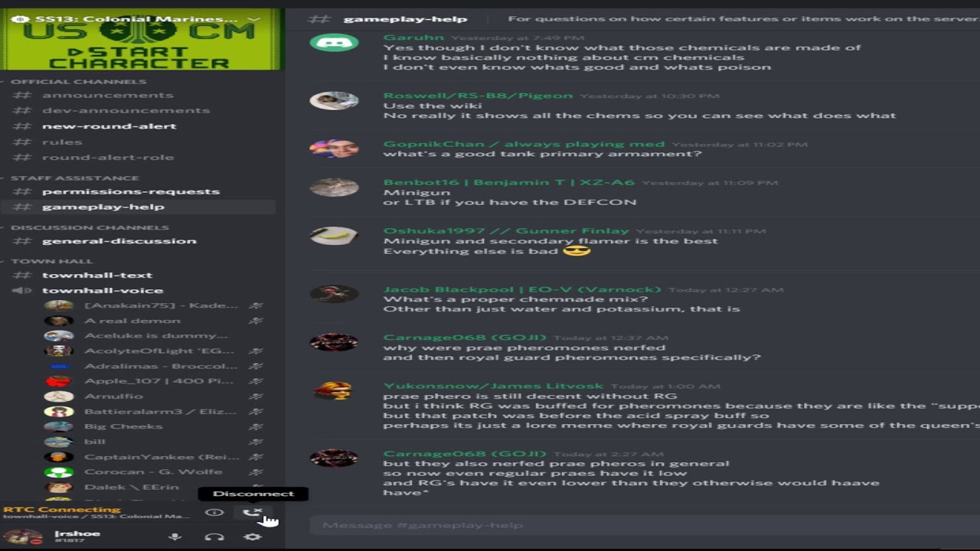
Task: Click Benbot16's avatar
Action: 334,187
